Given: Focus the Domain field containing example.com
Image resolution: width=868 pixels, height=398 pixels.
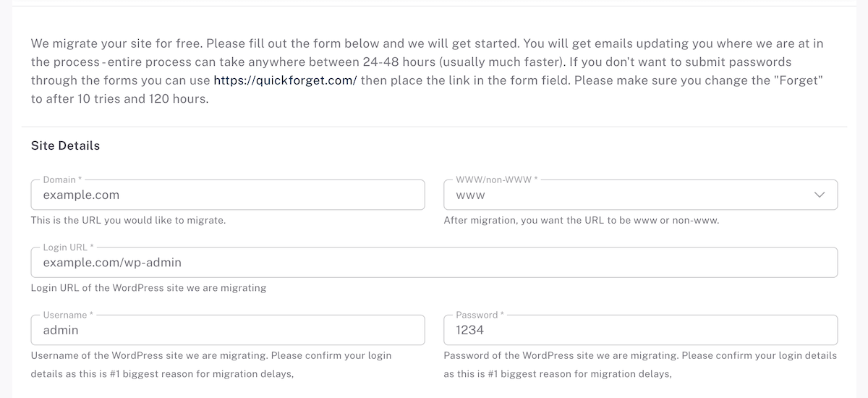Looking at the screenshot, I should (227, 195).
